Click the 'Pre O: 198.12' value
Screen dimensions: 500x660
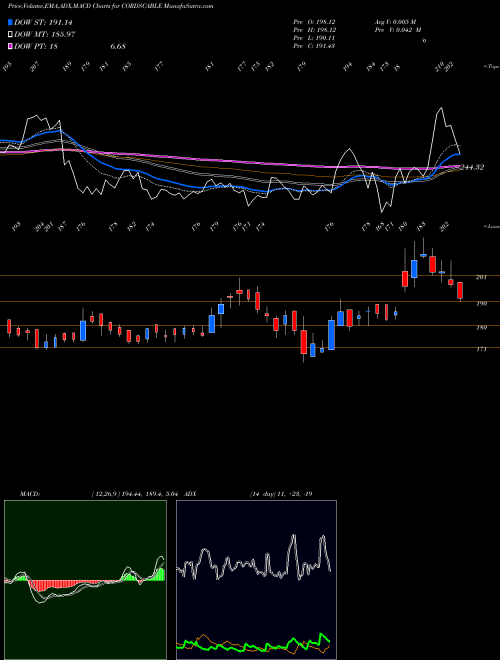(314, 22)
